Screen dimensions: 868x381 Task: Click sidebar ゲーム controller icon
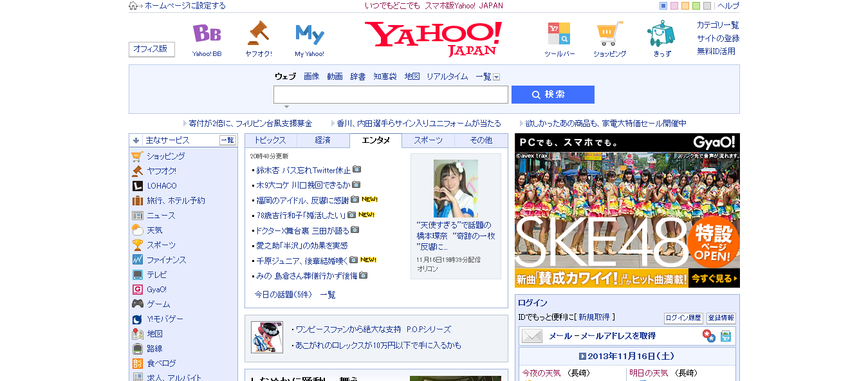(137, 304)
